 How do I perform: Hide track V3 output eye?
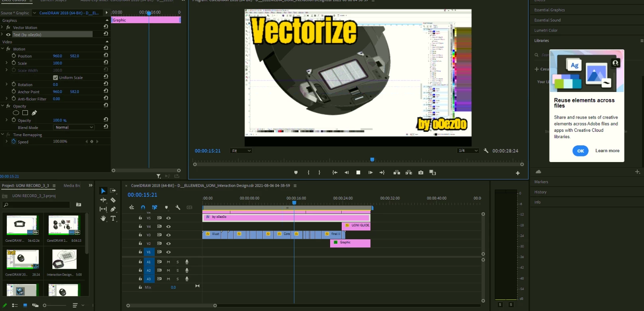168,235
